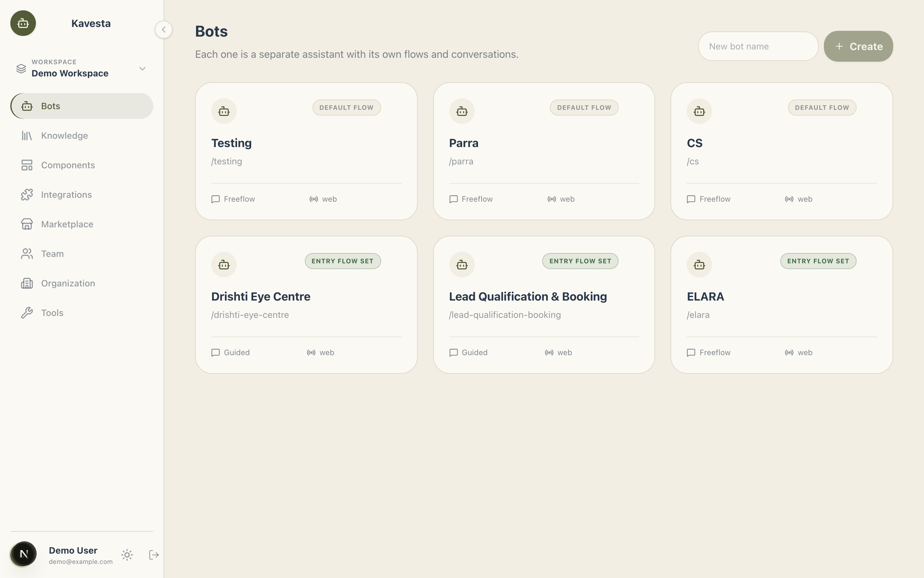This screenshot has height=578, width=924.
Task: Click the robot icon on Parra card
Action: tap(462, 111)
